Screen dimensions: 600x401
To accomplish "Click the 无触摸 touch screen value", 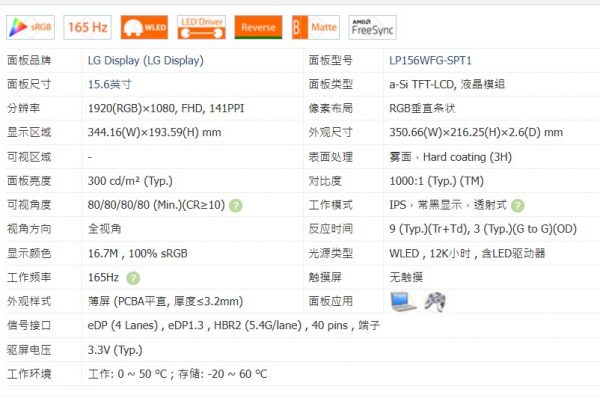I will 406,277.
